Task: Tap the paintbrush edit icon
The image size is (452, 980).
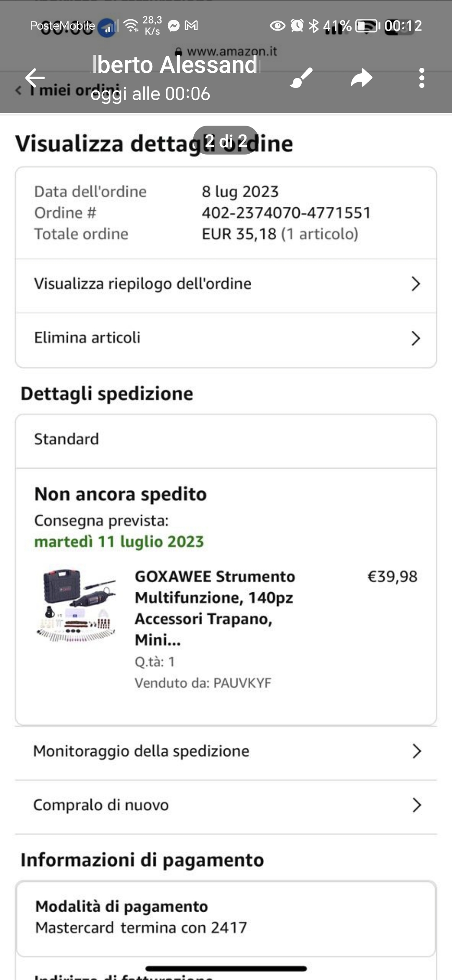Action: point(301,78)
